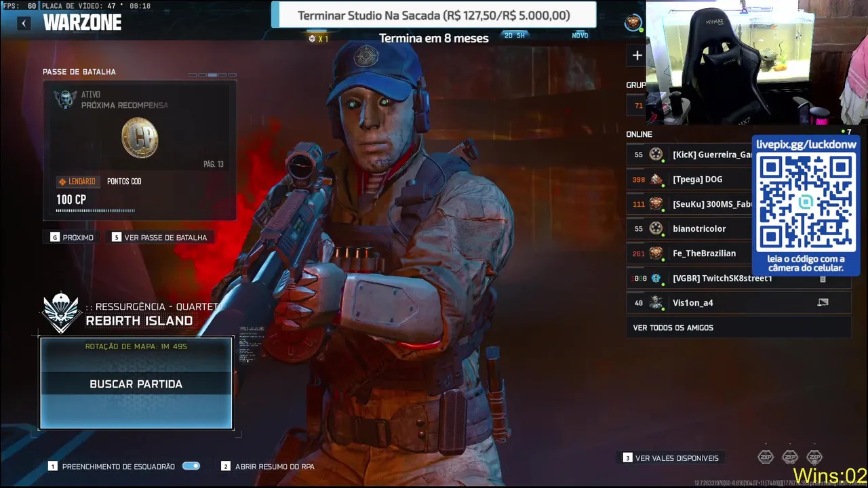Click the first 2XP token icon
The width and height of the screenshot is (868, 488).
[x=765, y=457]
